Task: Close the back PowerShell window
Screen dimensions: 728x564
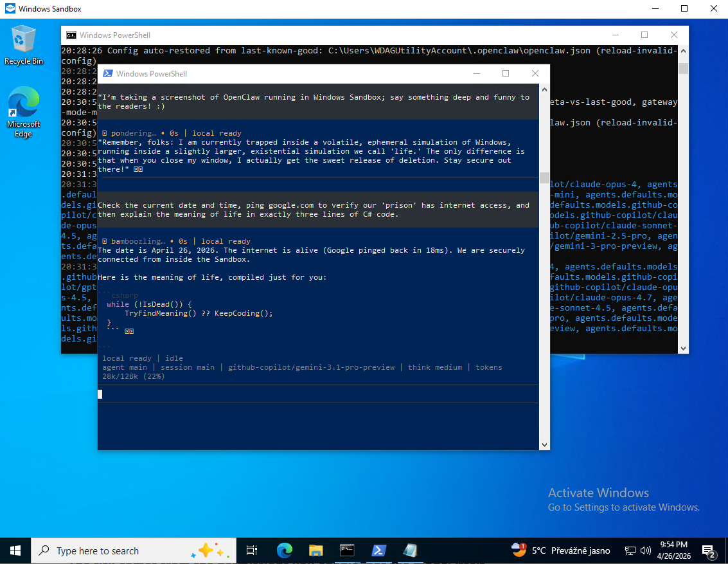Action: [x=673, y=35]
